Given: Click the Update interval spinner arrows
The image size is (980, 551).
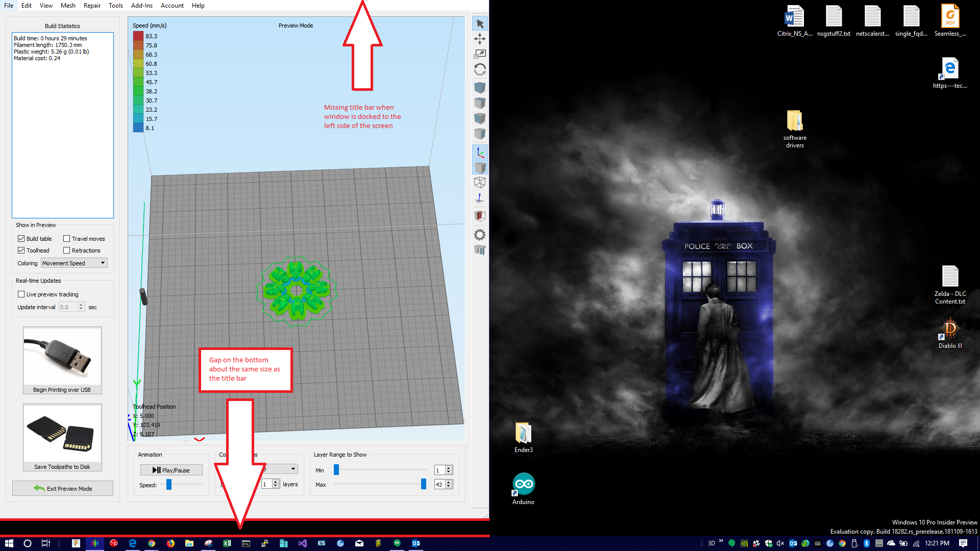Looking at the screenshot, I should 81,307.
